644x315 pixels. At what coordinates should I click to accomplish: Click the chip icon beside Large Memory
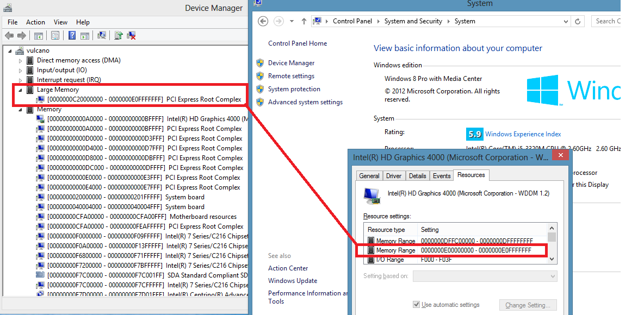coord(30,90)
